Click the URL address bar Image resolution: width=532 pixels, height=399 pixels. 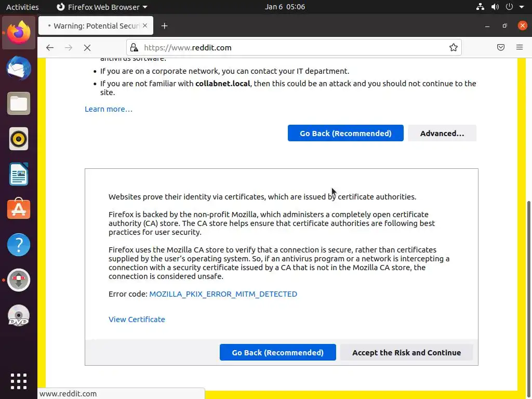[294, 47]
